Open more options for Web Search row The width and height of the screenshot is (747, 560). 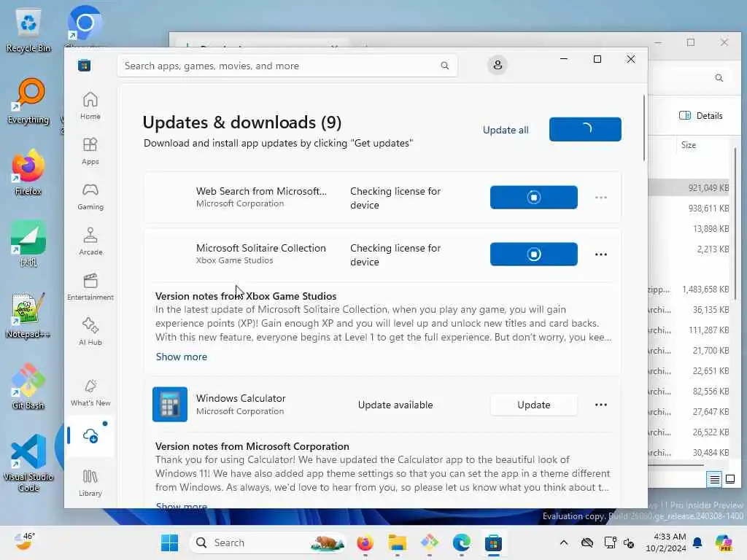pyautogui.click(x=601, y=197)
